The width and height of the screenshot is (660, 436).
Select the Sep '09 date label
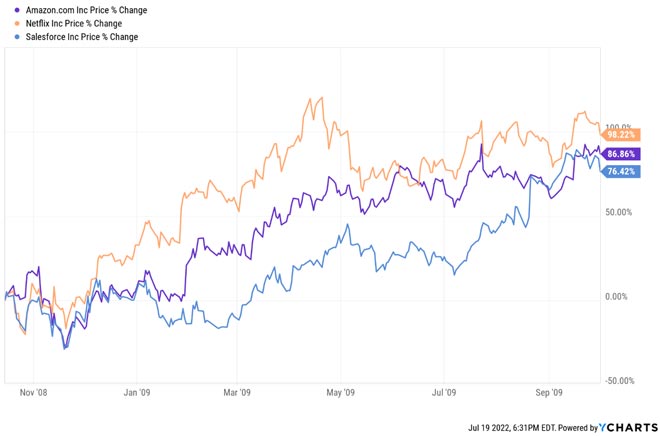(550, 393)
